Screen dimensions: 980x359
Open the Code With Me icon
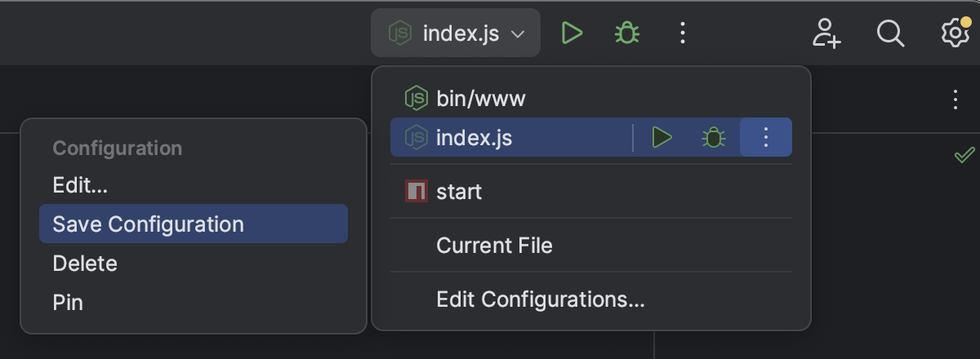coord(826,33)
